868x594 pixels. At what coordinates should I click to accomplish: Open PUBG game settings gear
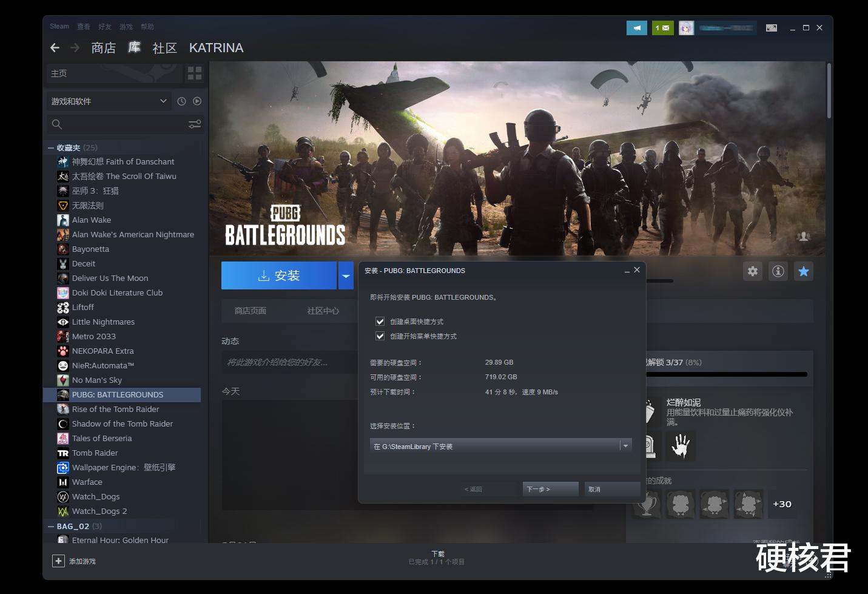point(753,271)
